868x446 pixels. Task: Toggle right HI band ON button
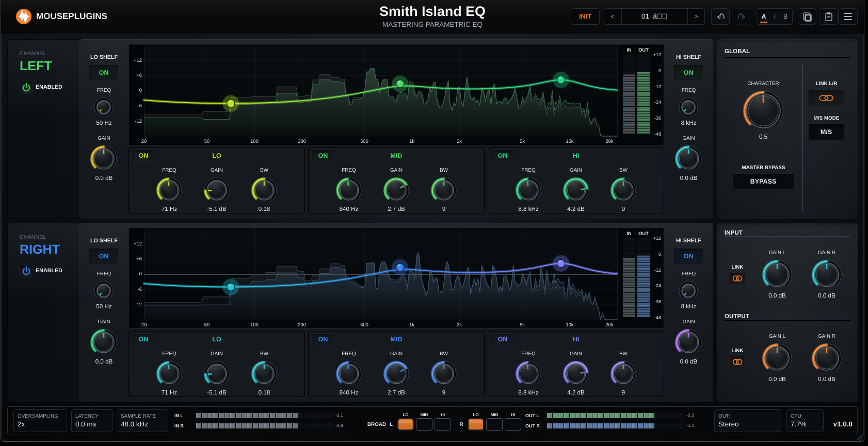(x=503, y=339)
